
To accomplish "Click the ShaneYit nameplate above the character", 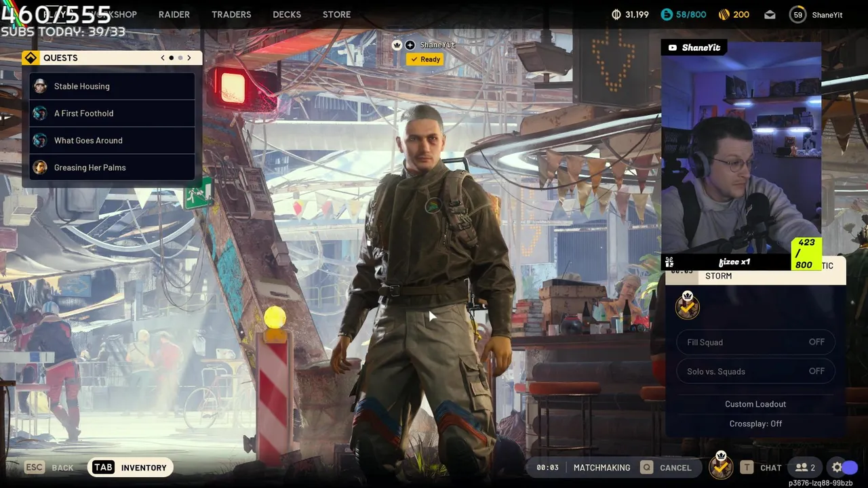I will click(x=437, y=45).
